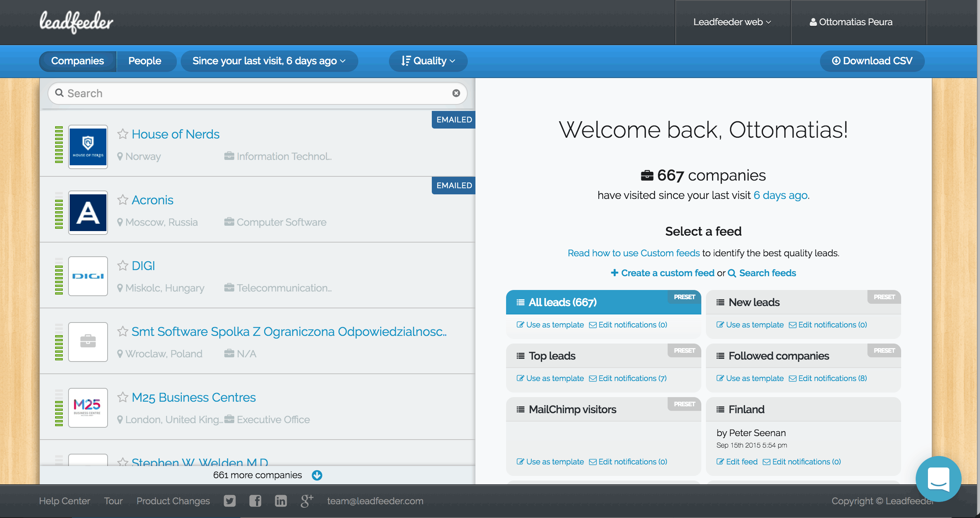Open the Quality sorting dropdown
The height and width of the screenshot is (518, 980).
coord(428,61)
